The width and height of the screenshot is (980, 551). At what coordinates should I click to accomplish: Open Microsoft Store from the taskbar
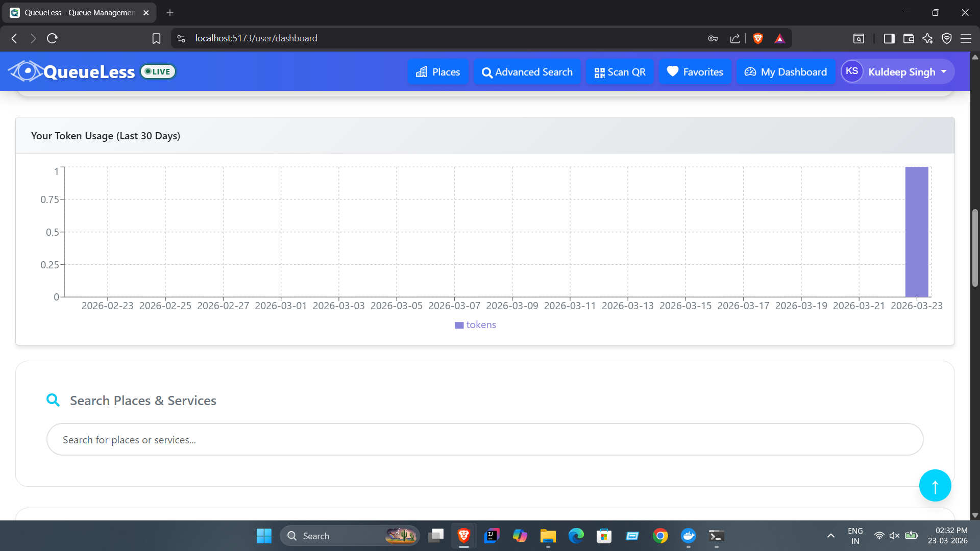604,536
